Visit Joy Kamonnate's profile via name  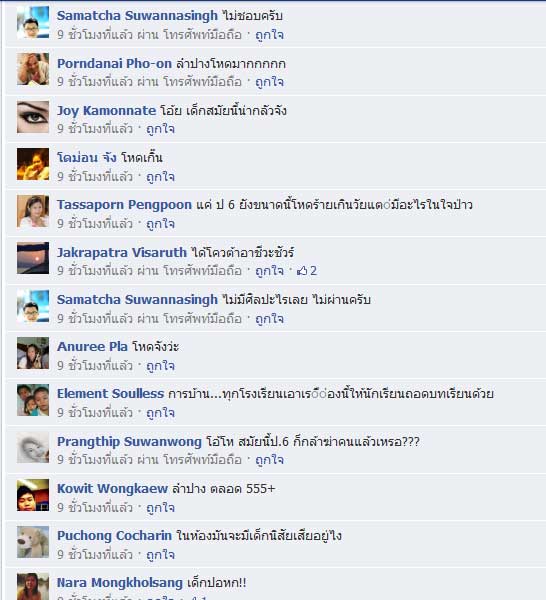tap(106, 111)
